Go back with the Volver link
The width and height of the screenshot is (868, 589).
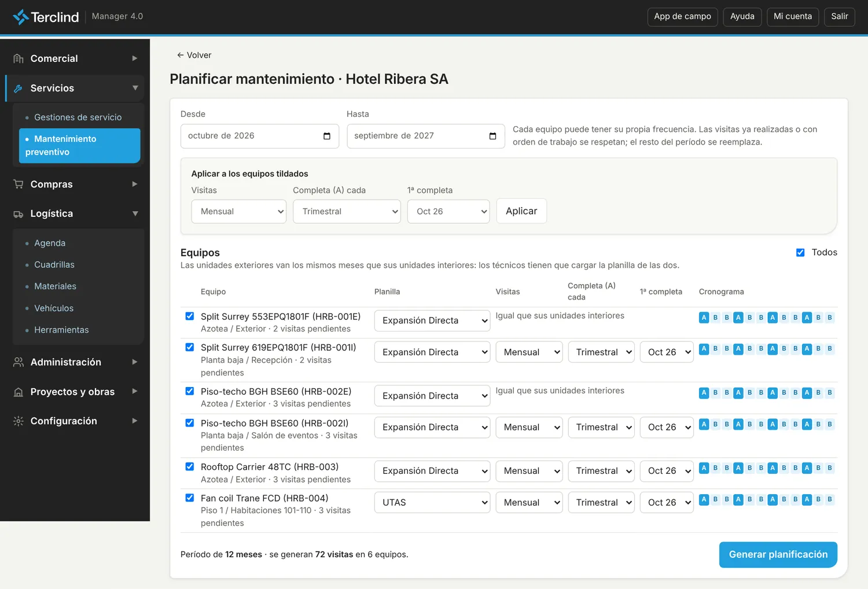click(x=194, y=55)
